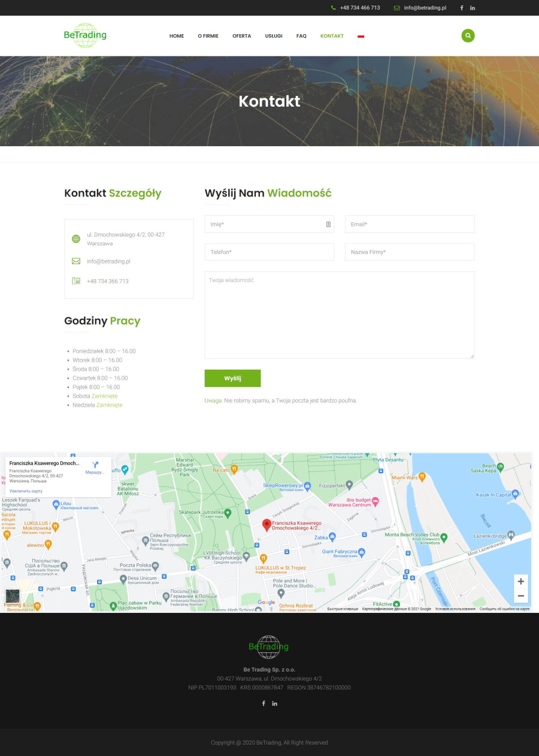Click the BeTrading logo in the header
539x756 pixels.
[85, 35]
